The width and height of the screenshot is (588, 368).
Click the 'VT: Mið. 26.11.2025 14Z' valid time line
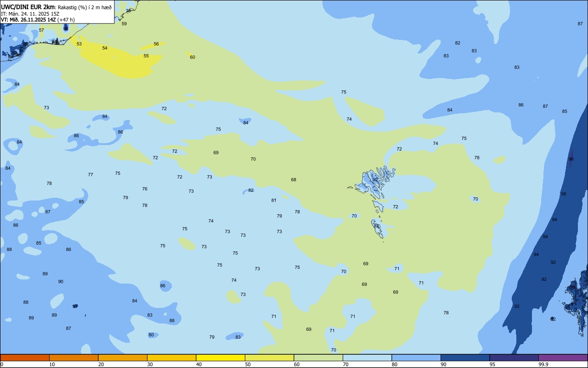[28, 20]
